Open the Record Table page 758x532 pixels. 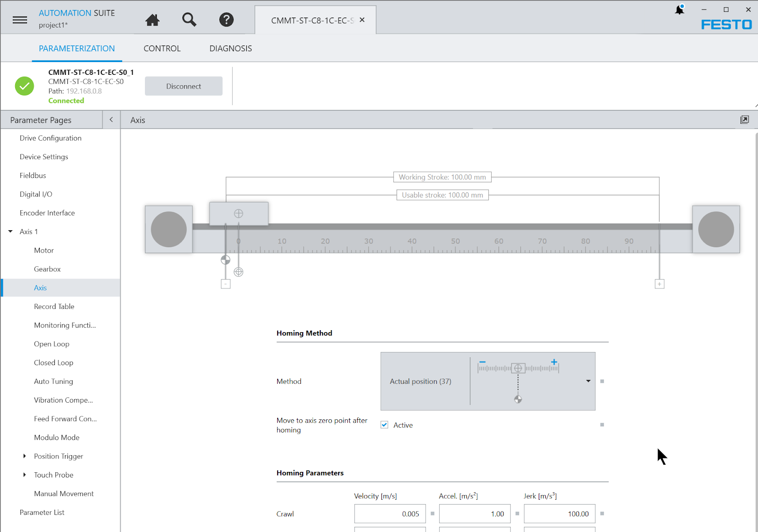tap(54, 307)
